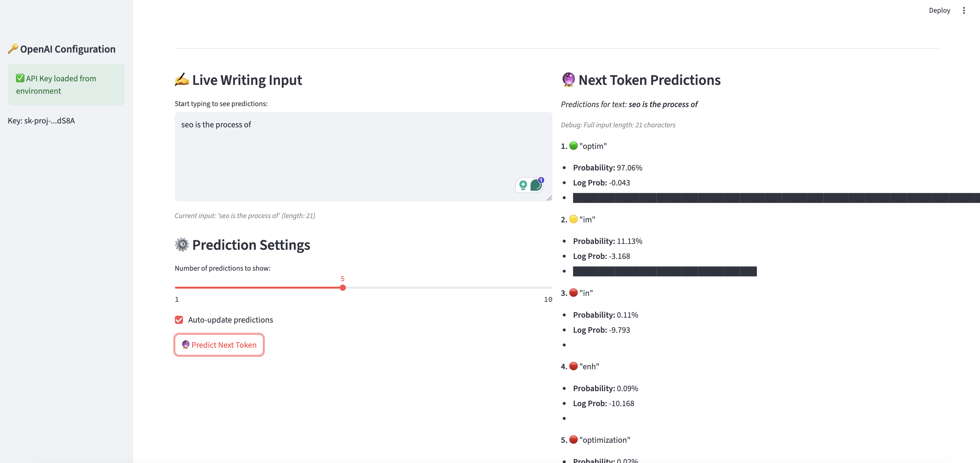Click the Grammarly lightbulb suggestion icon
Screen dimensions: 980x463
pyautogui.click(x=523, y=185)
